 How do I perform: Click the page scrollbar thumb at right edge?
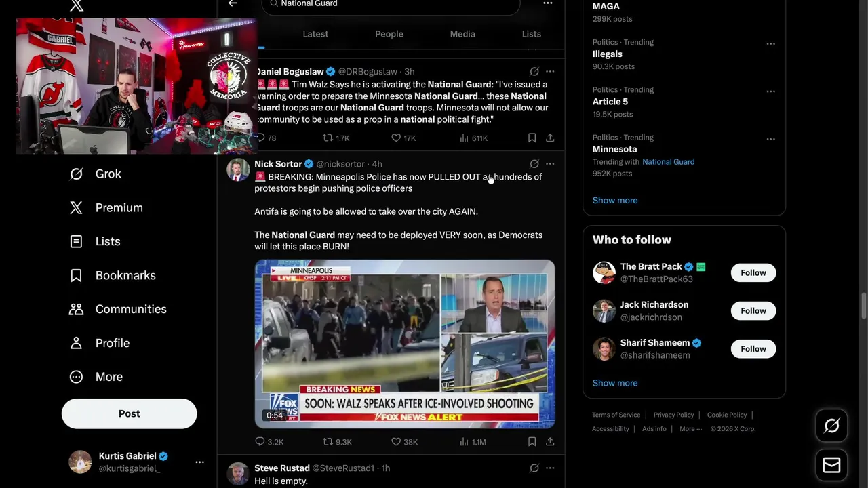click(863, 306)
